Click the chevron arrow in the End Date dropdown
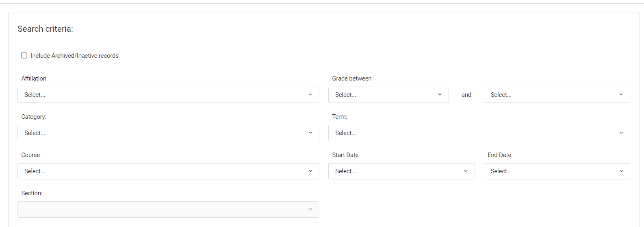Screen dimensions: 644x227 (x=621, y=171)
